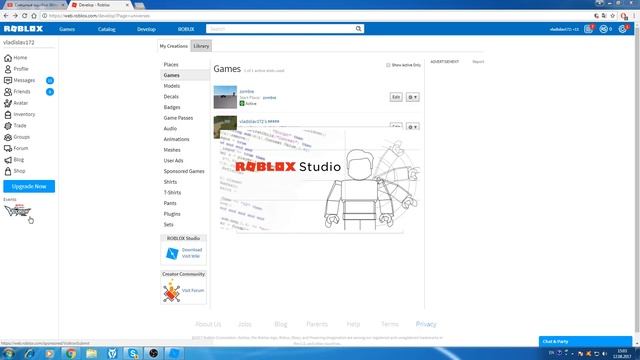640x360 pixels.
Task: Select the T-Shirts category
Action: click(x=172, y=193)
